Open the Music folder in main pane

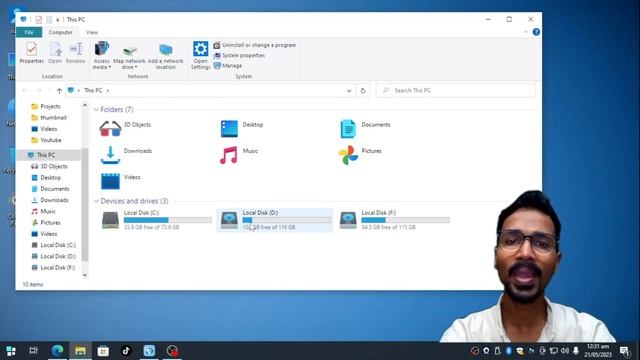pos(239,155)
